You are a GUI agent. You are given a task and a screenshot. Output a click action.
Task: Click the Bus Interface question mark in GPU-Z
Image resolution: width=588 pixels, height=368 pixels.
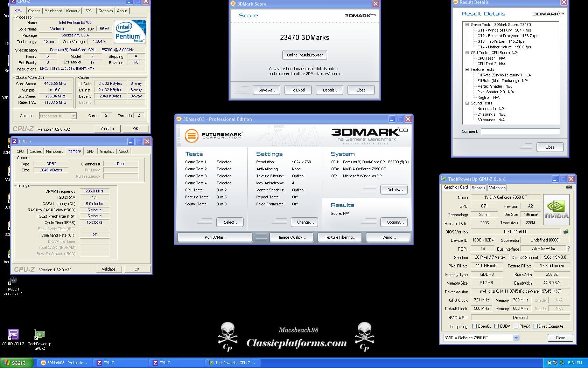tap(568, 248)
